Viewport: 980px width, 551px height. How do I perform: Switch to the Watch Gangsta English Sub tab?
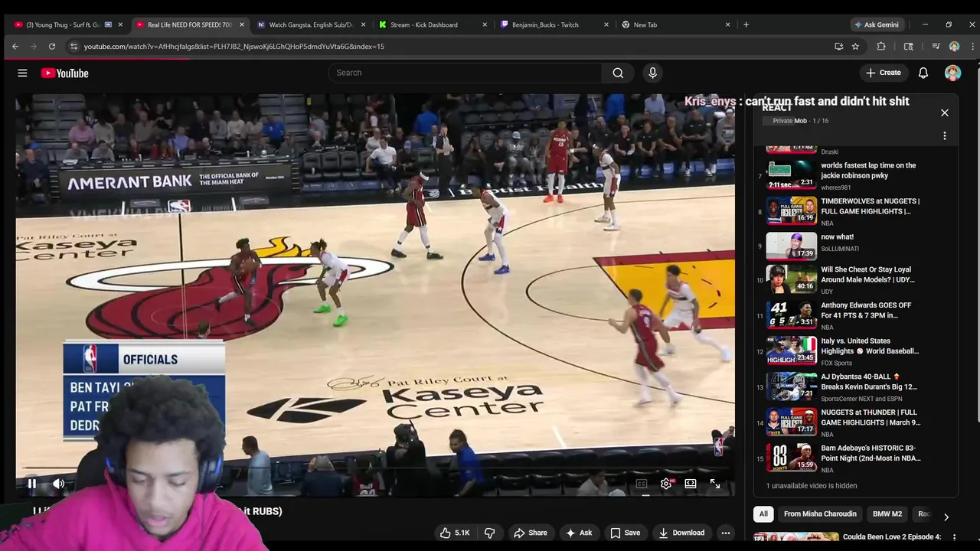tap(311, 24)
